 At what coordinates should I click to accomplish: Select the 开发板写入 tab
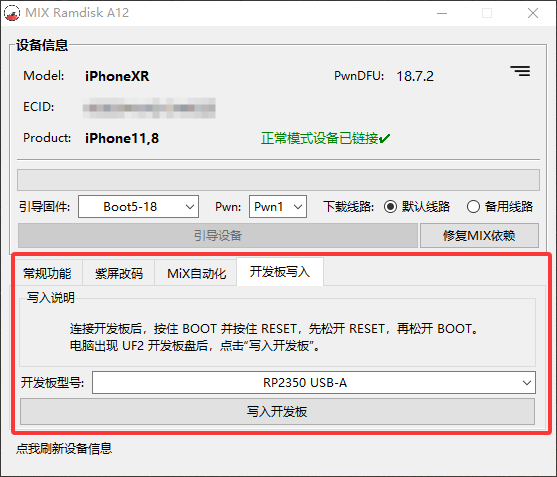[280, 272]
